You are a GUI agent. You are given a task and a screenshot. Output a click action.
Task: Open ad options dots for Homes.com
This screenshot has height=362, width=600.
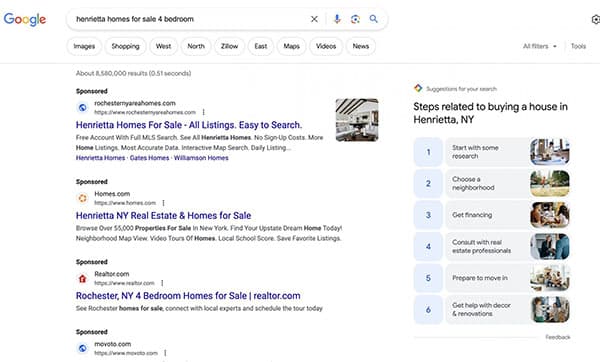[x=163, y=203]
